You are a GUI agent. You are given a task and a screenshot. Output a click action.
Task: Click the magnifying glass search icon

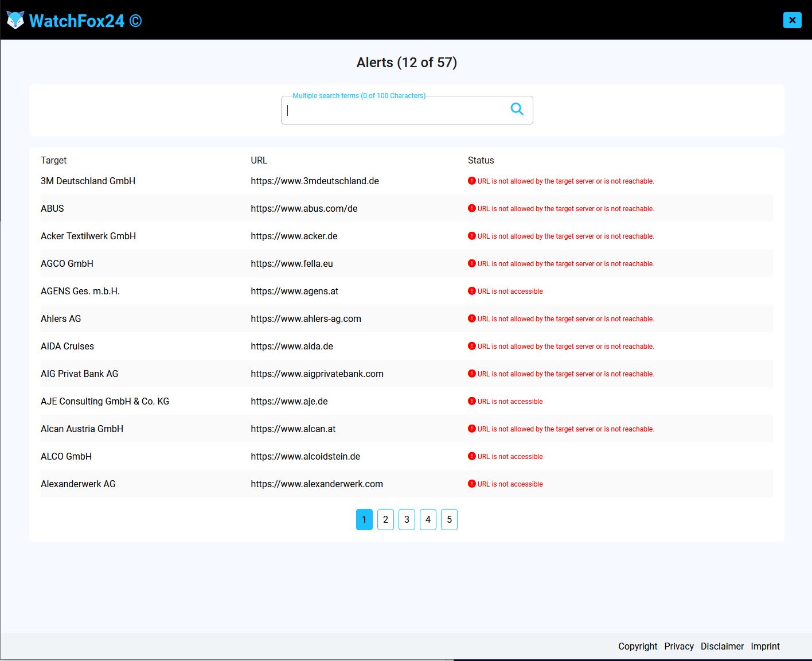(517, 109)
